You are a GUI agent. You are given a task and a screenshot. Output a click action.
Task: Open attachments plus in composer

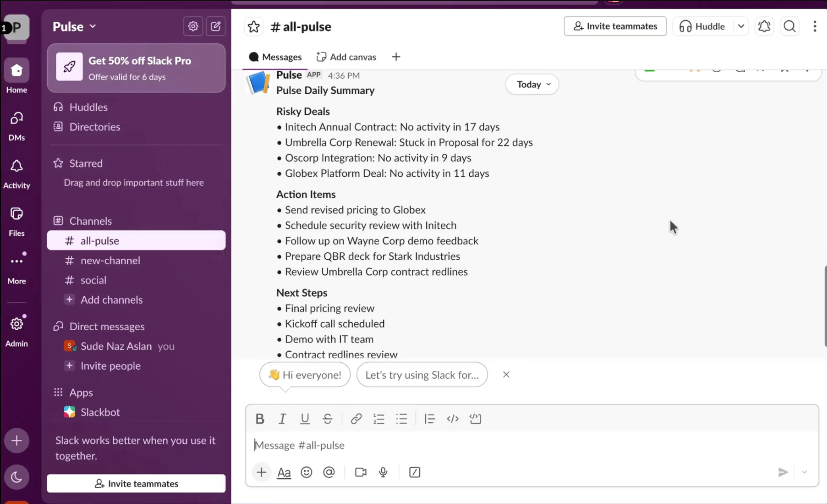tap(261, 472)
